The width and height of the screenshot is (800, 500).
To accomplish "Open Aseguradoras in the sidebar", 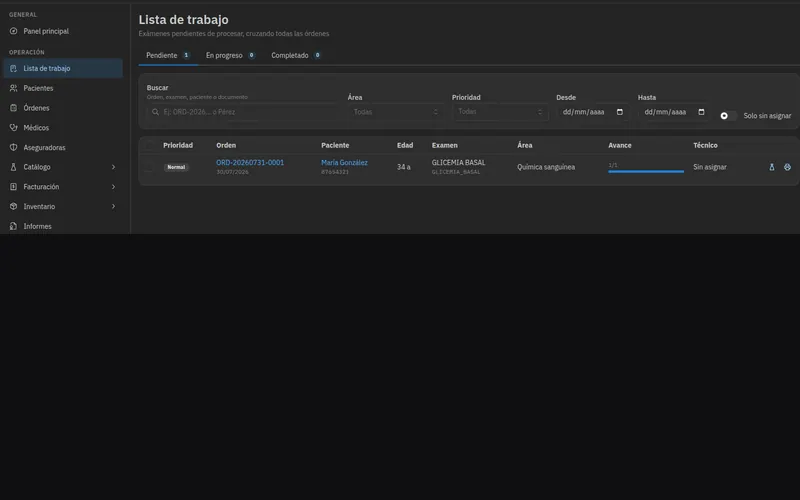I will (63, 147).
